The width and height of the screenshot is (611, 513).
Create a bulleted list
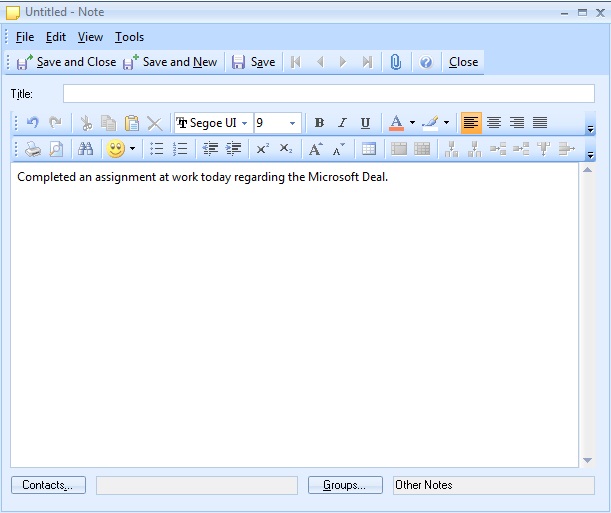point(157,149)
